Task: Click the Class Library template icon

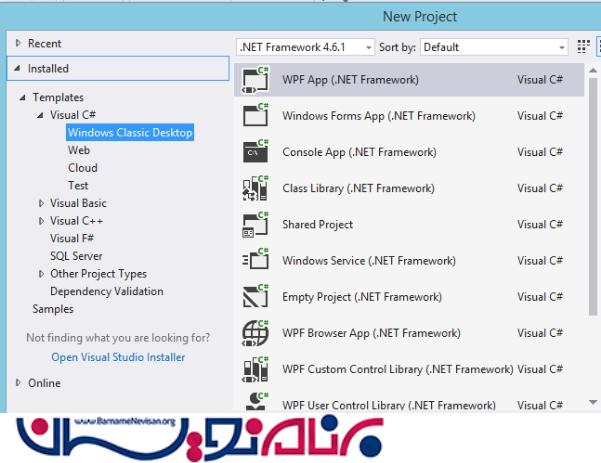Action: pos(256,188)
